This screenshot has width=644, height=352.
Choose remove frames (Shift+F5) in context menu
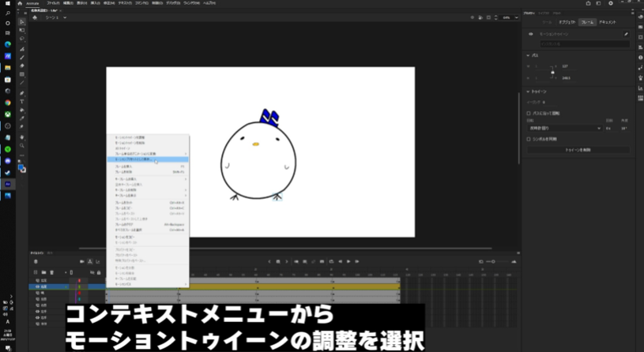(148, 172)
